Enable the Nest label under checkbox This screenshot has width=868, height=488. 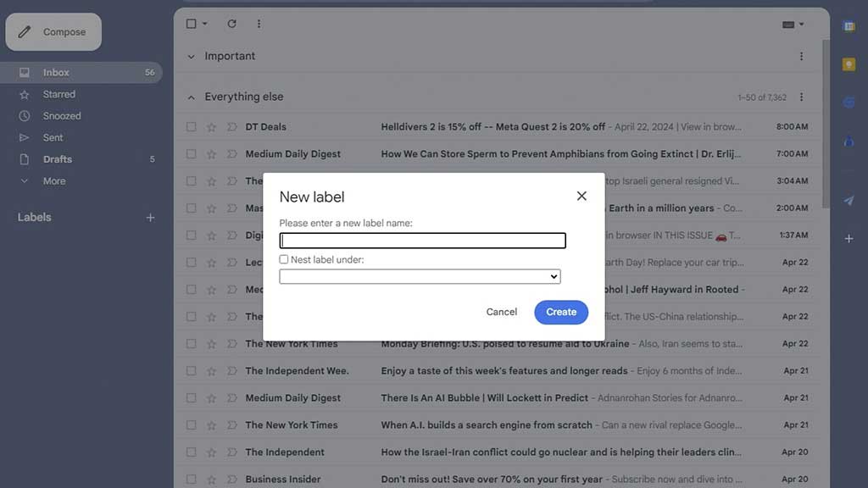(284, 259)
